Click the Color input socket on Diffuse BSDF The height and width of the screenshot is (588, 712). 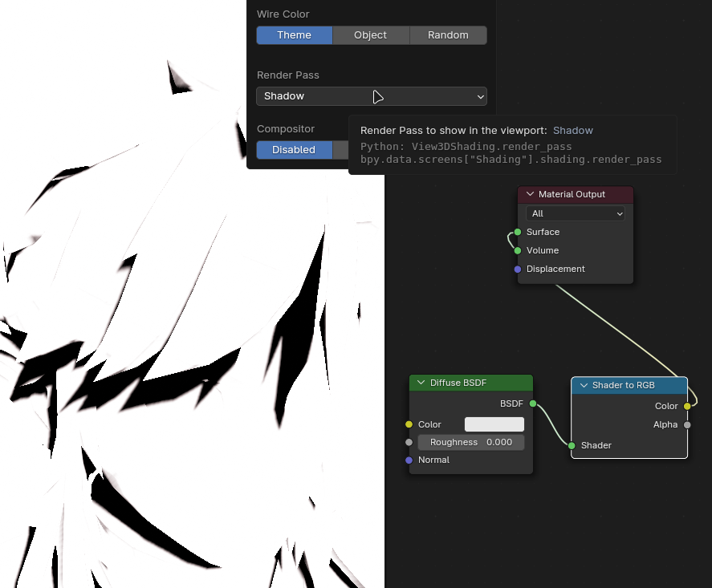pos(409,424)
